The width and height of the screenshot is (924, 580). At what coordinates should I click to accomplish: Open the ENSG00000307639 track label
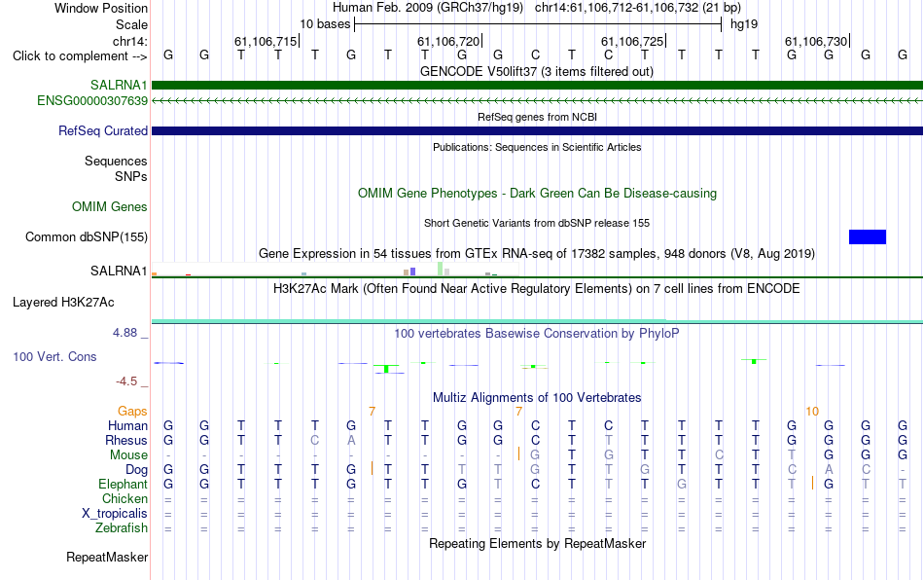click(x=92, y=101)
